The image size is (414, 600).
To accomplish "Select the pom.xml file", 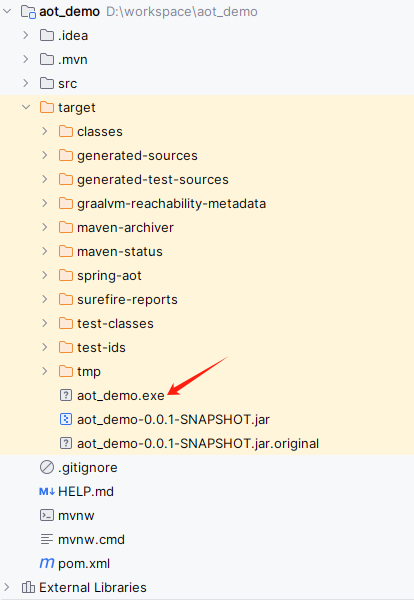I will pyautogui.click(x=84, y=563).
